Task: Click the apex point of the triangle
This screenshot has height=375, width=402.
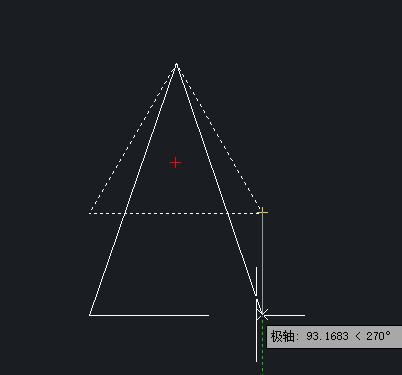Action: click(176, 64)
